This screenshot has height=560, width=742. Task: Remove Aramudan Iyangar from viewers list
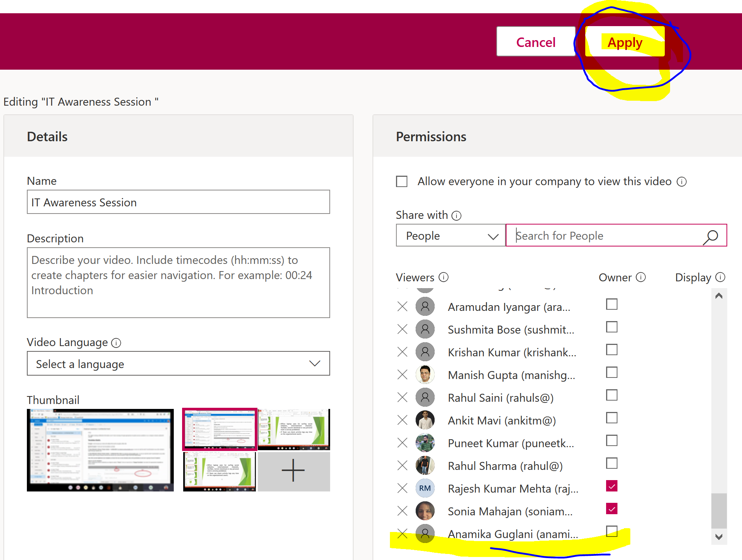402,306
